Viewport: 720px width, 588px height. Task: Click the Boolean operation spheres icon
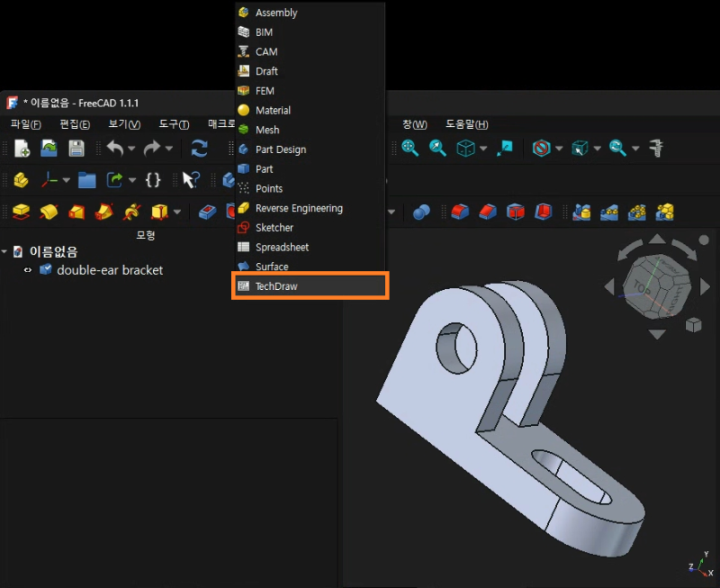(421, 212)
